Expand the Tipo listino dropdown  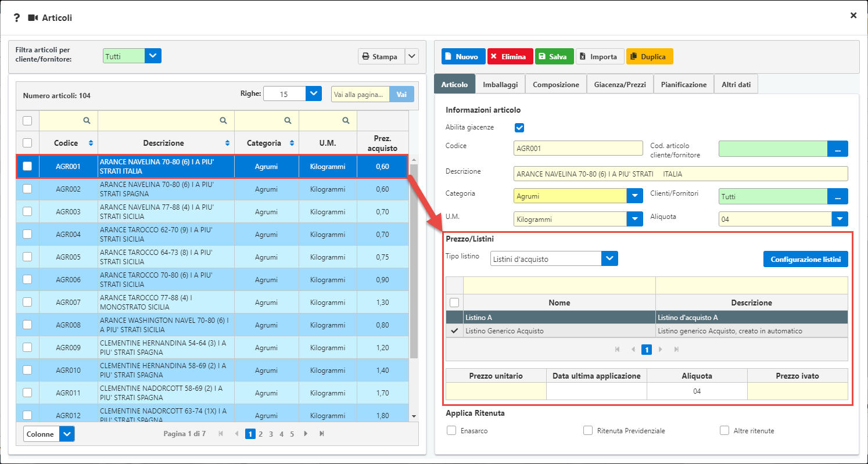[609, 259]
